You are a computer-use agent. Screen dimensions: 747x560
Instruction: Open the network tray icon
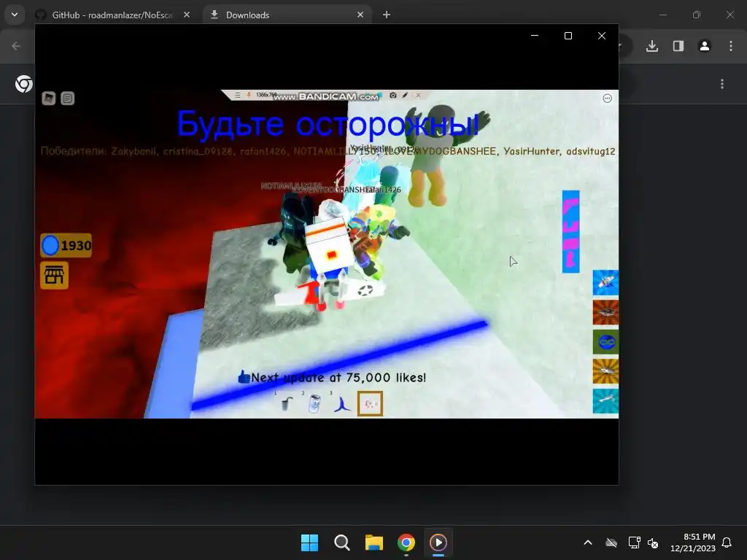pos(634,542)
